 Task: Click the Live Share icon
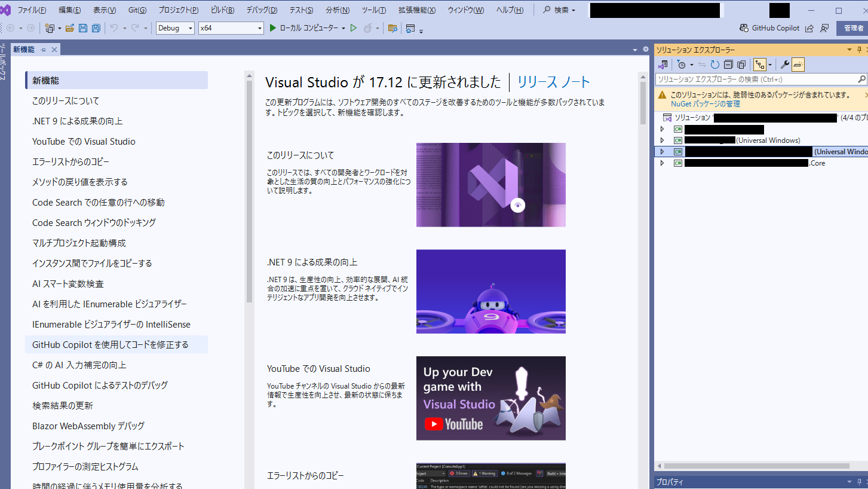coord(809,28)
